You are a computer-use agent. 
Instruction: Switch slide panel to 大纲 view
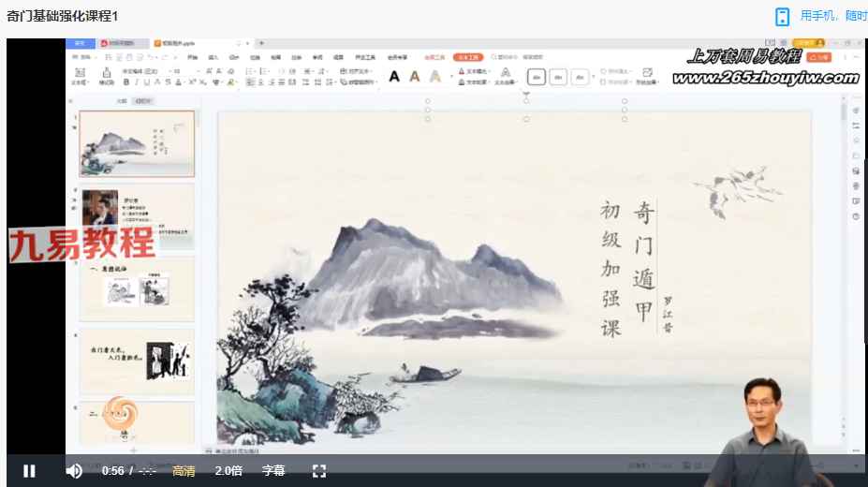(x=122, y=101)
